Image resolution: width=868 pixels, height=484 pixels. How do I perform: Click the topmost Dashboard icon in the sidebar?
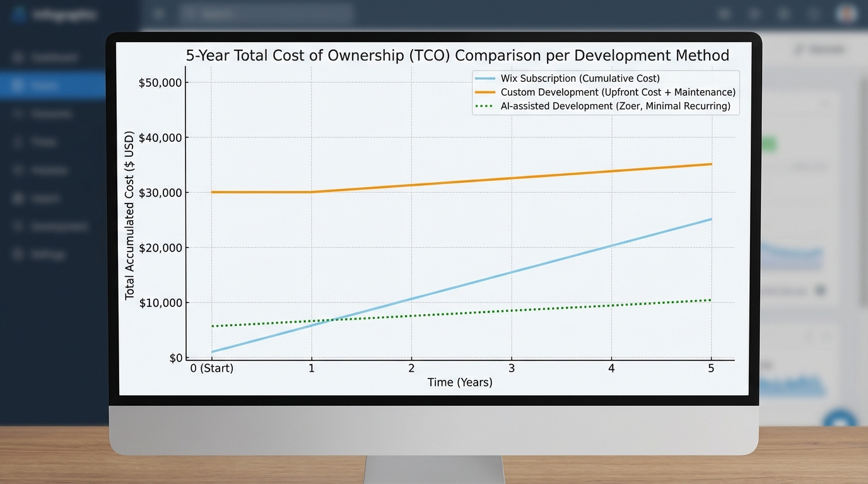pyautogui.click(x=17, y=57)
